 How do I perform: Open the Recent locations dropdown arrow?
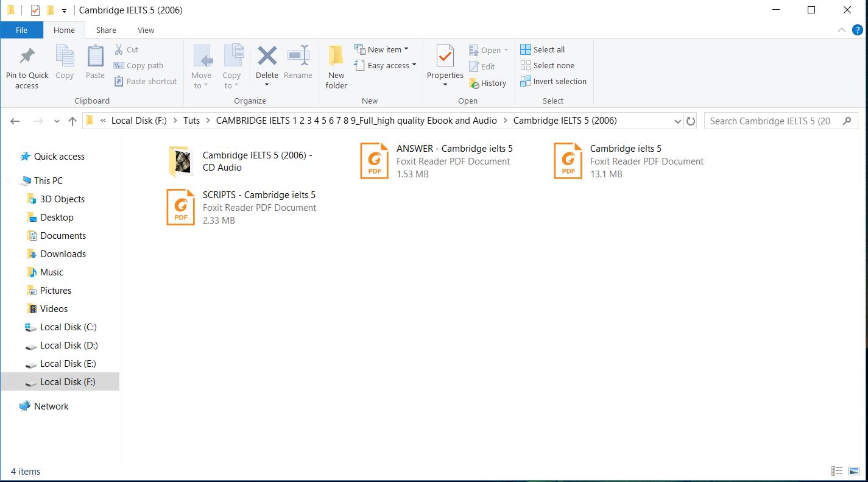click(57, 121)
